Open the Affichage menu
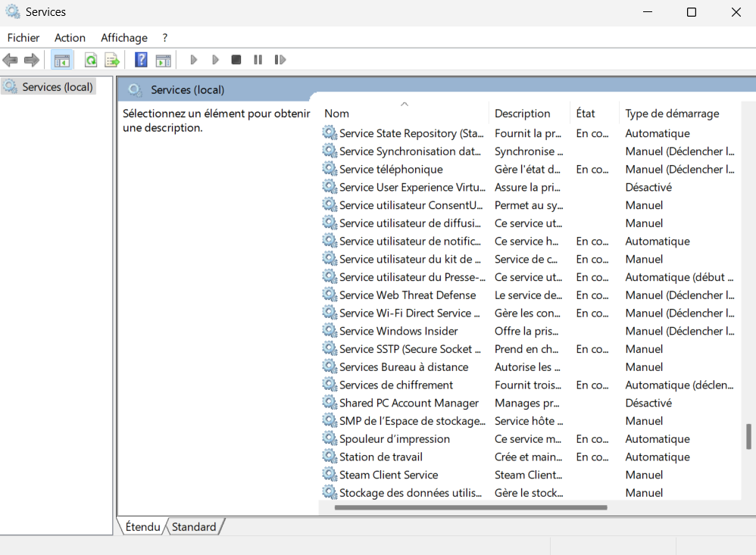The height and width of the screenshot is (555, 756). (x=124, y=38)
